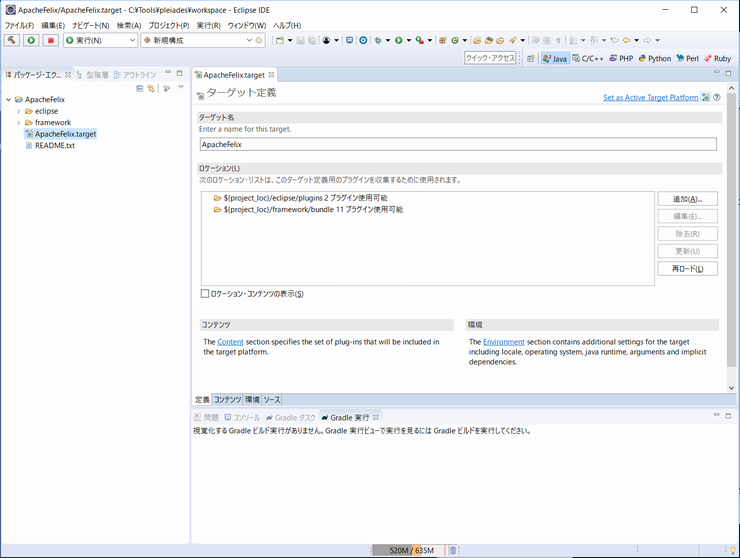Image resolution: width=740 pixels, height=558 pixels.
Task: Click the green Run launch button
Action: [31, 41]
